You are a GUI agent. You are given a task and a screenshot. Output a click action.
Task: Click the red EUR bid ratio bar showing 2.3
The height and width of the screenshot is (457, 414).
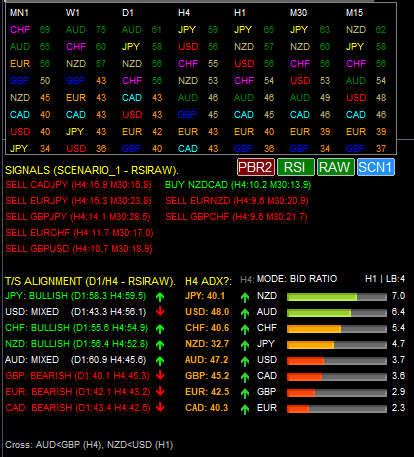pyautogui.click(x=337, y=409)
